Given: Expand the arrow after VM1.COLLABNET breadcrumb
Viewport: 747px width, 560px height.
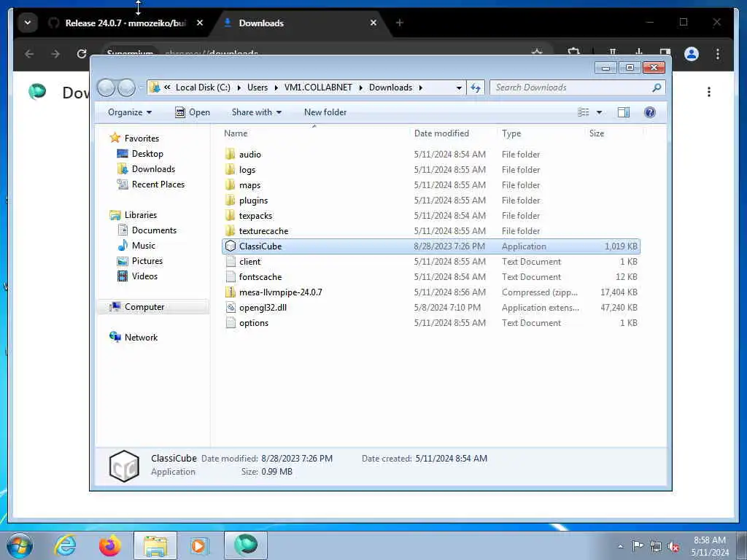Looking at the screenshot, I should click(360, 87).
